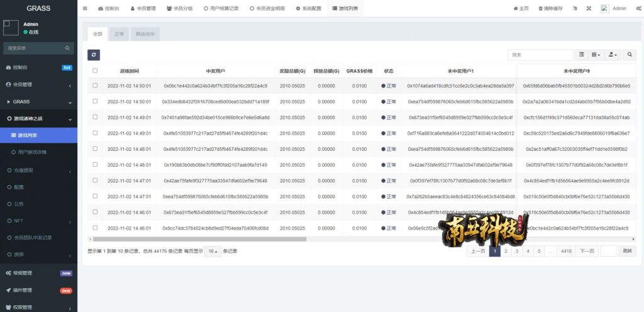Click the 下一页 next page button

click(x=587, y=251)
